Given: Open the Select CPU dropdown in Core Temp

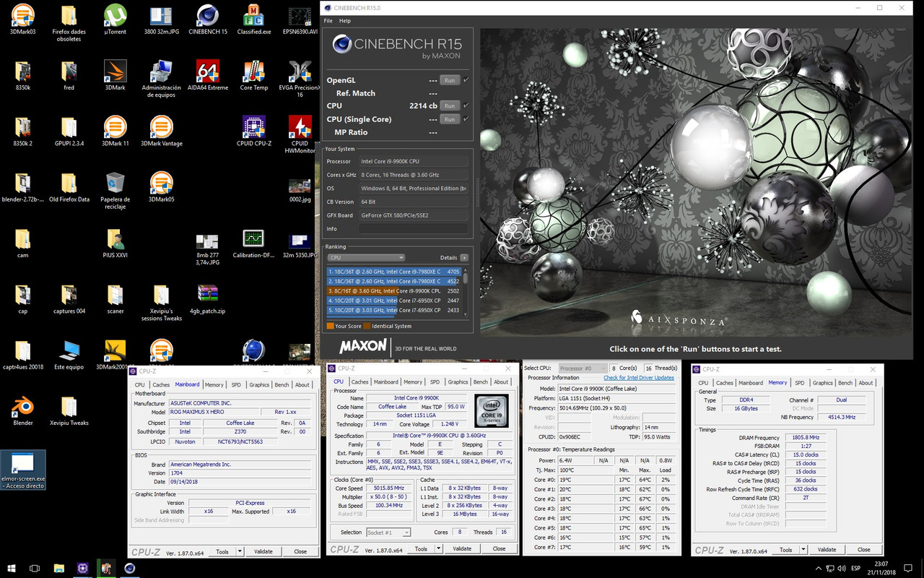Looking at the screenshot, I should pos(583,368).
